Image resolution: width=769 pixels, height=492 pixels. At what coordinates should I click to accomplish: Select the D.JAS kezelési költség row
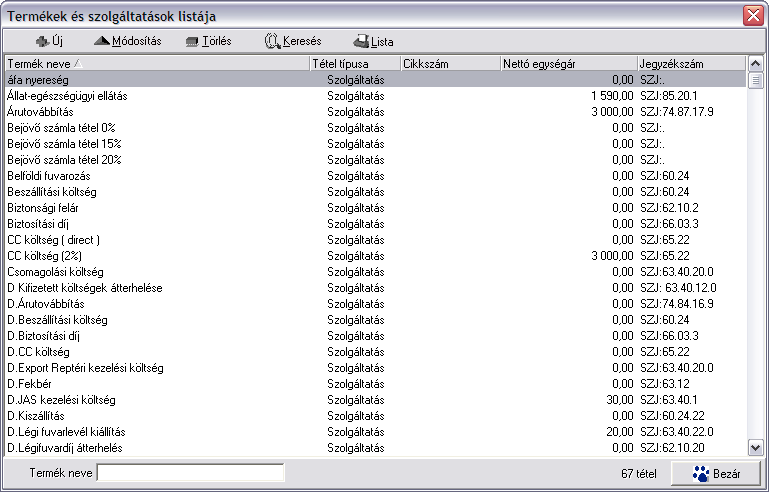[375, 400]
